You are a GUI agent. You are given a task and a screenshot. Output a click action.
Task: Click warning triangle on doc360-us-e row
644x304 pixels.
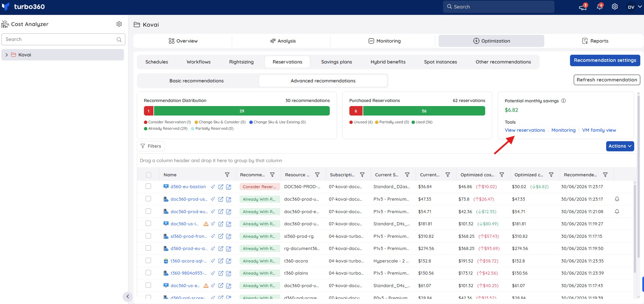pos(206,286)
